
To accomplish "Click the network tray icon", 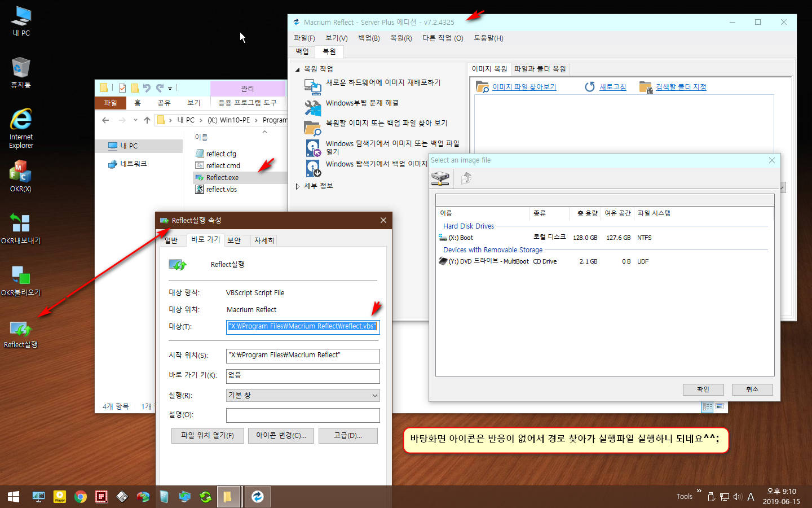I will (x=725, y=497).
